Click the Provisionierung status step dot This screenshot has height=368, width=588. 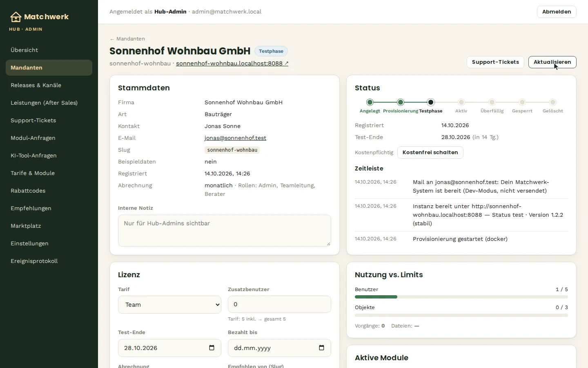[401, 102]
